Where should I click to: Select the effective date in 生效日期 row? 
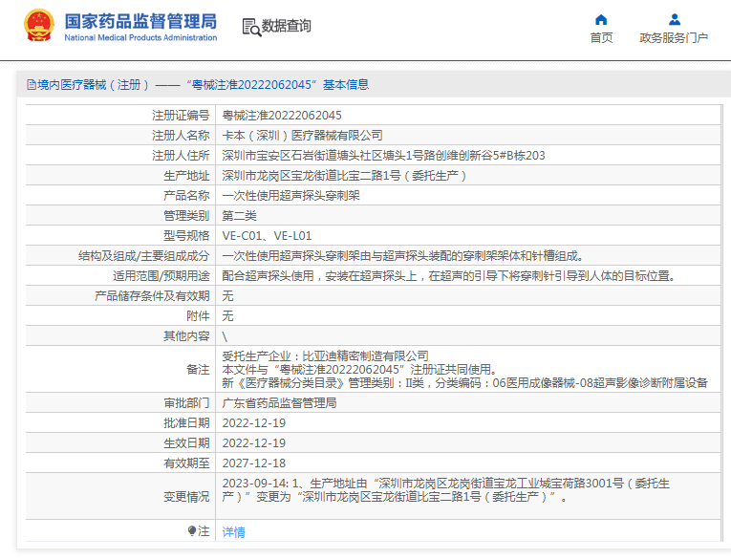click(253, 443)
